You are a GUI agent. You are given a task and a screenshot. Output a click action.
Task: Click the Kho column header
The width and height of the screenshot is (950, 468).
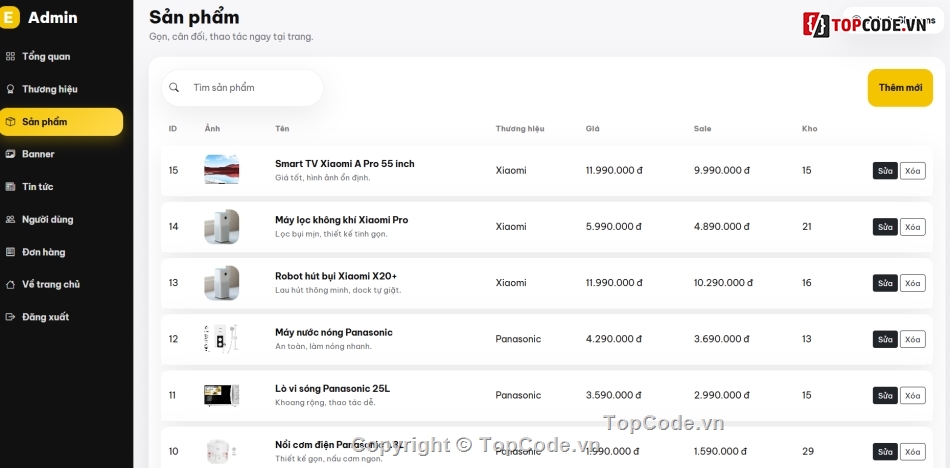(809, 129)
